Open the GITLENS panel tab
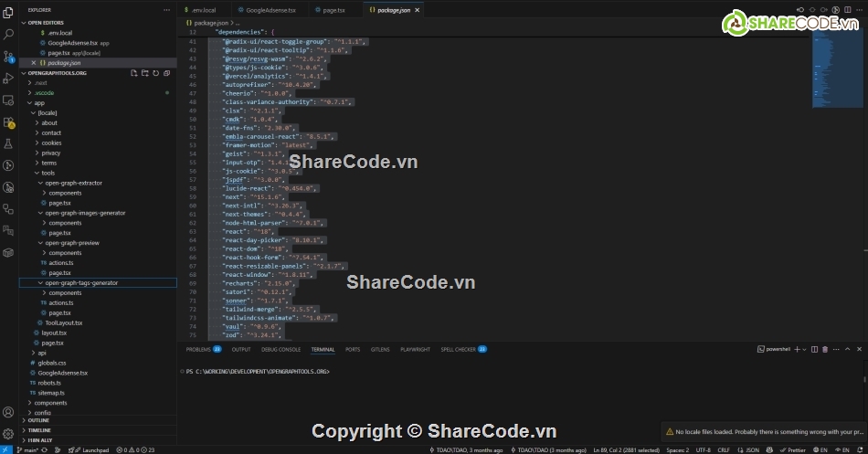The width and height of the screenshot is (868, 454). [x=380, y=349]
